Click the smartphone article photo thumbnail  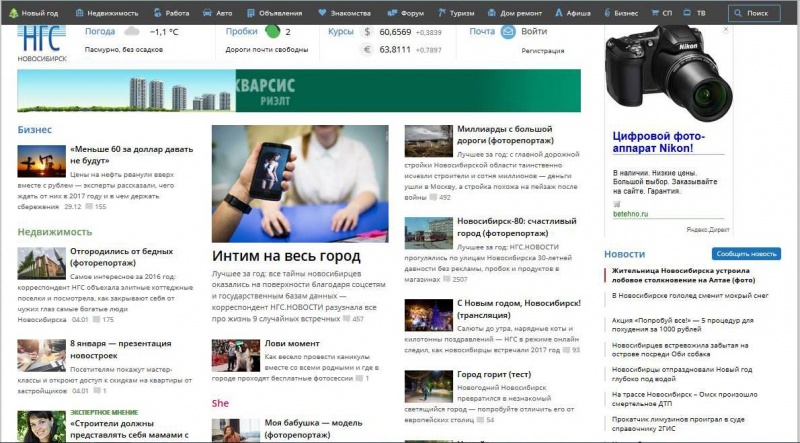pos(299,183)
